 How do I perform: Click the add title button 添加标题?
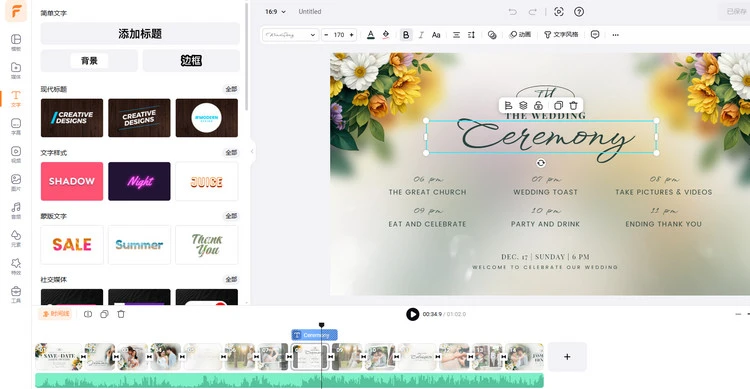140,33
